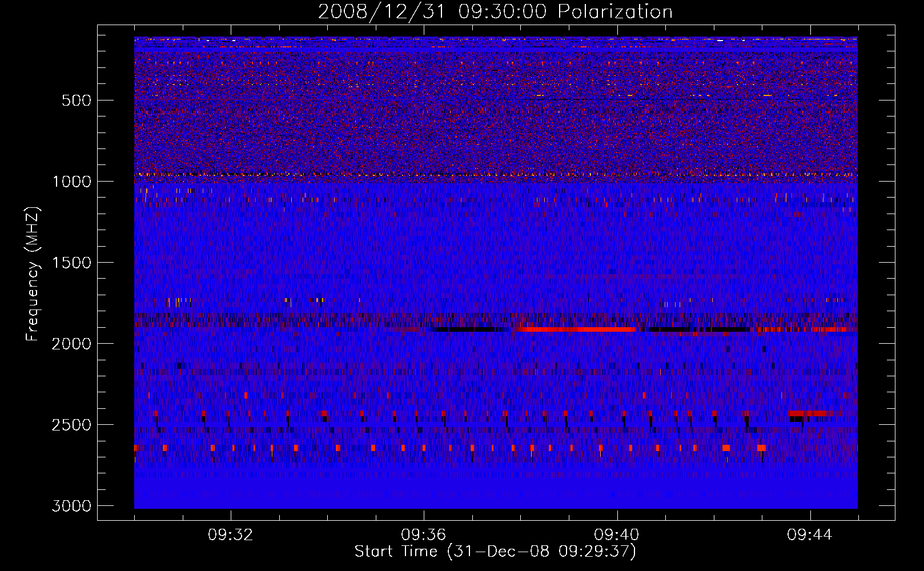The image size is (924, 571).
Task: Click the 1000 frequency tick label
Action: click(x=72, y=182)
